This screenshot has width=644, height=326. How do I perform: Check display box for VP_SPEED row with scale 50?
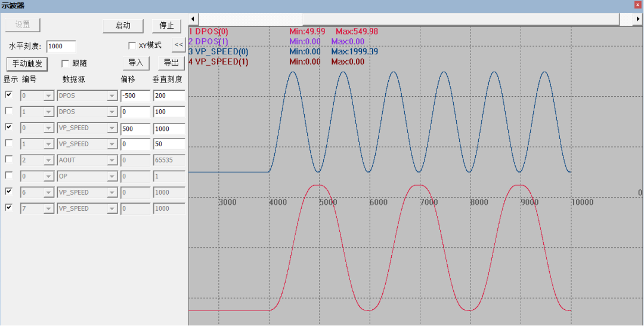[8, 143]
